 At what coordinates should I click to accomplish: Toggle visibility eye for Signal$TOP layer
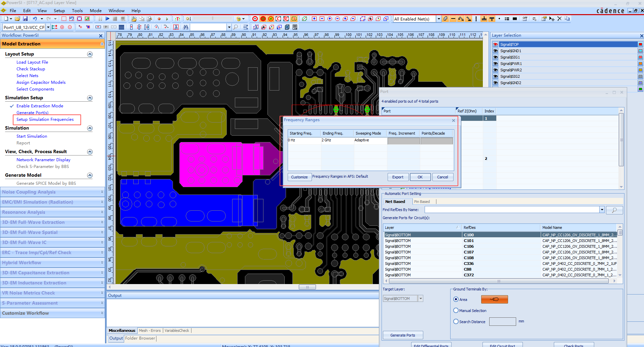(x=495, y=44)
